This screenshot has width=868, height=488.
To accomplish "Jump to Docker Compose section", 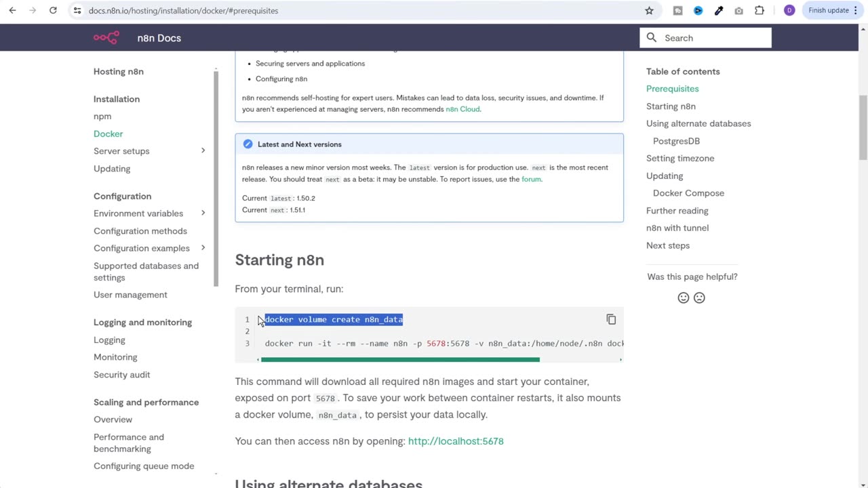I will 688,192.
